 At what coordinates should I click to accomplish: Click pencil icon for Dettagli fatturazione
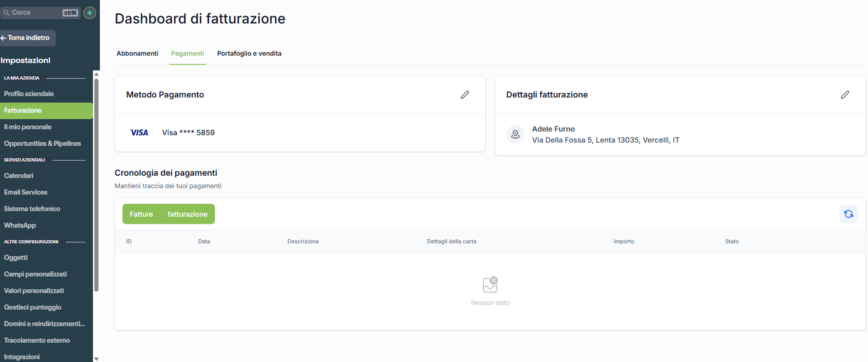(x=845, y=95)
